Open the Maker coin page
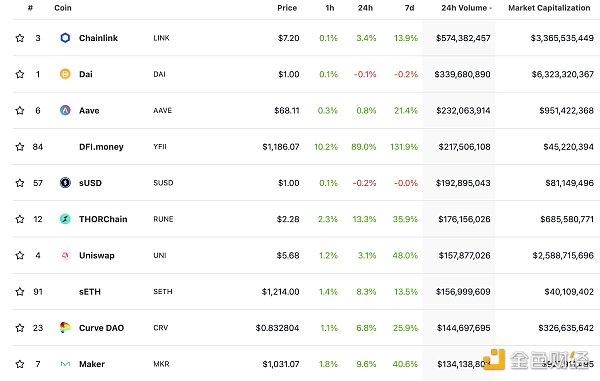Image resolution: width=600 pixels, height=381 pixels. 92,364
